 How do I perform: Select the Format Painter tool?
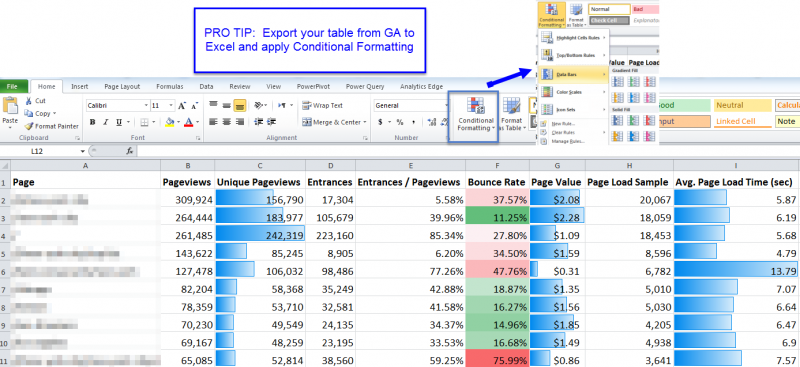click(x=51, y=126)
